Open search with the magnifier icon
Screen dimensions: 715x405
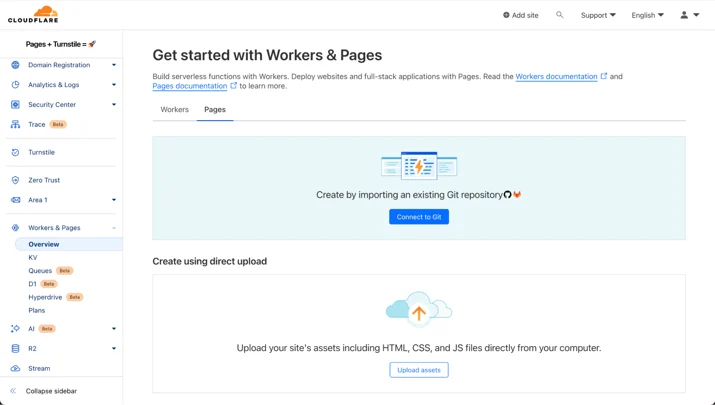pos(560,15)
